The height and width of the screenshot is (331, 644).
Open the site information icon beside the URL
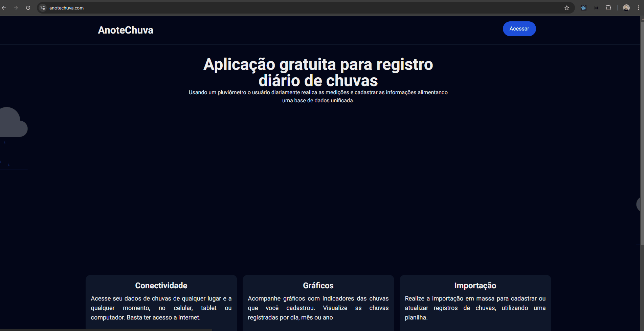pyautogui.click(x=43, y=8)
